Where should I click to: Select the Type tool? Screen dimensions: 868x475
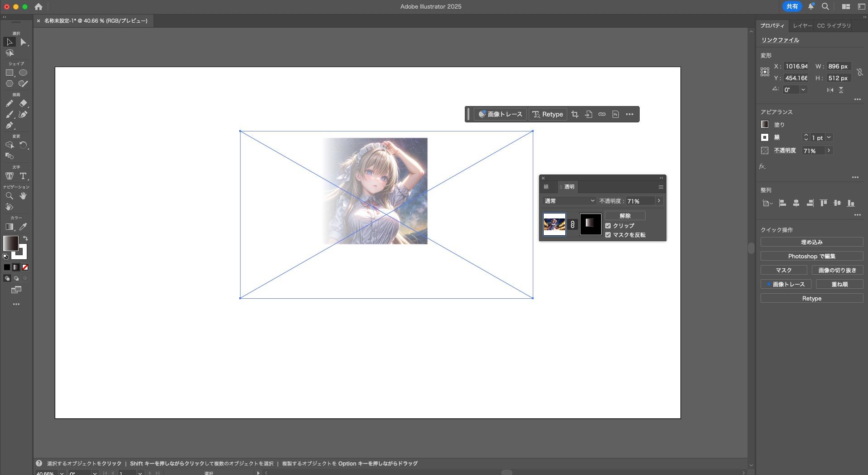(x=23, y=176)
